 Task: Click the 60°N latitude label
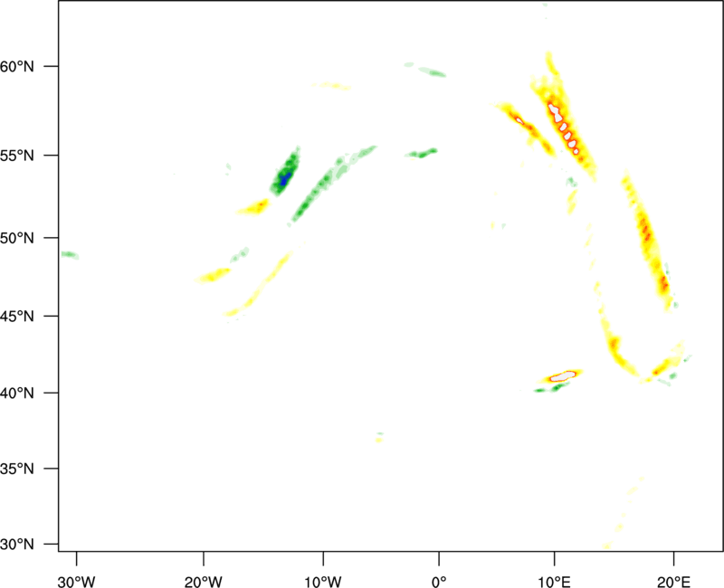coord(17,66)
